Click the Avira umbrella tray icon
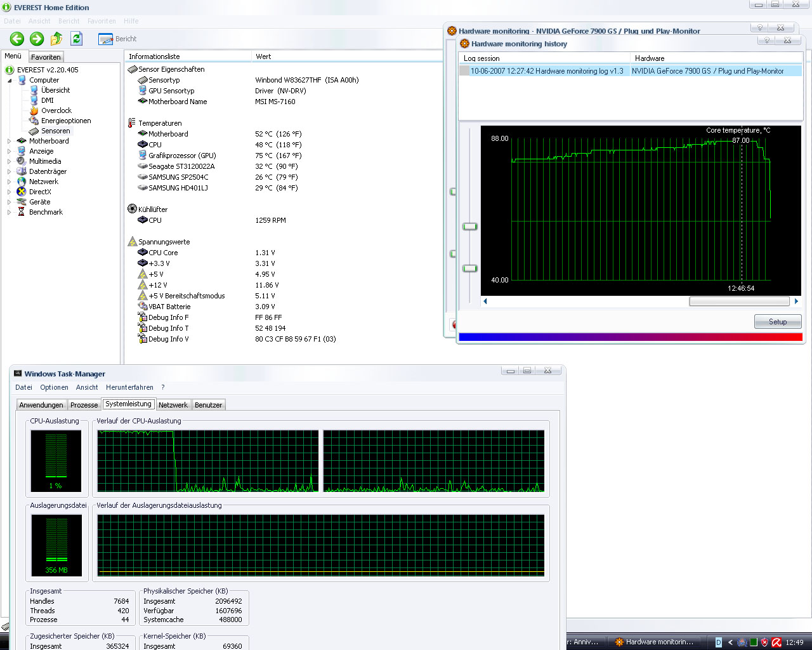This screenshot has height=650, width=812. coord(776,642)
